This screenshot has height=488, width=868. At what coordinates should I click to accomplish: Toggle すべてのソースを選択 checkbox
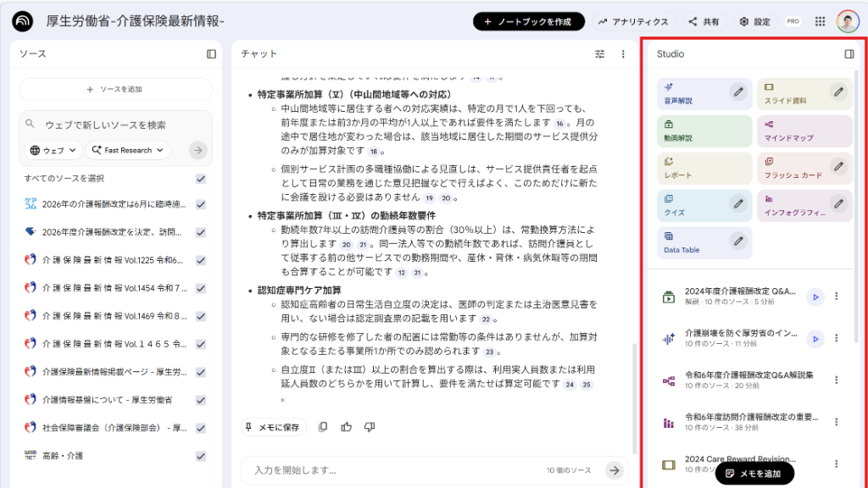point(201,179)
